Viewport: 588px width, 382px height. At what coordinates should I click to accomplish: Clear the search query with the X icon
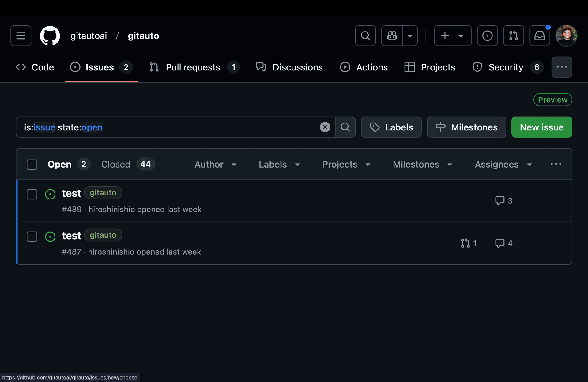pos(325,127)
